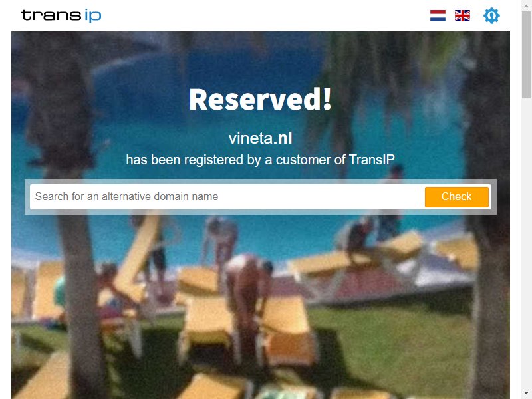Click the scrollbar up arrow

527,3
